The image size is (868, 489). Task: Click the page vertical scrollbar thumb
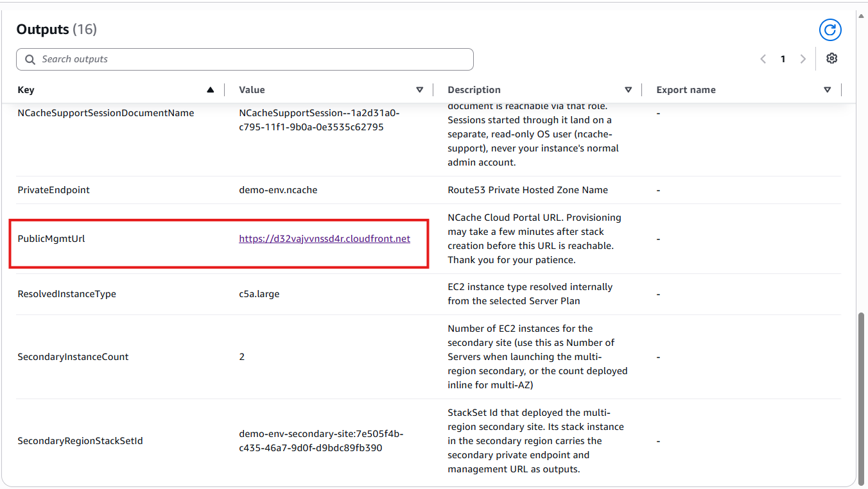point(862,399)
